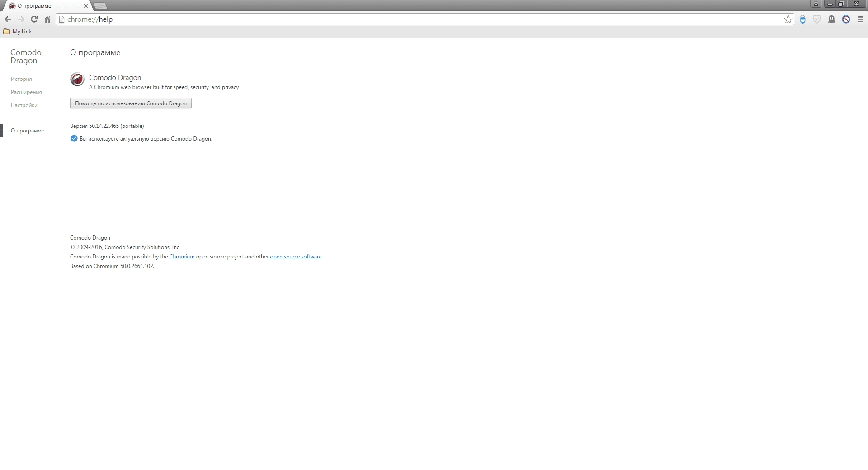Open the home page via house icon

47,19
